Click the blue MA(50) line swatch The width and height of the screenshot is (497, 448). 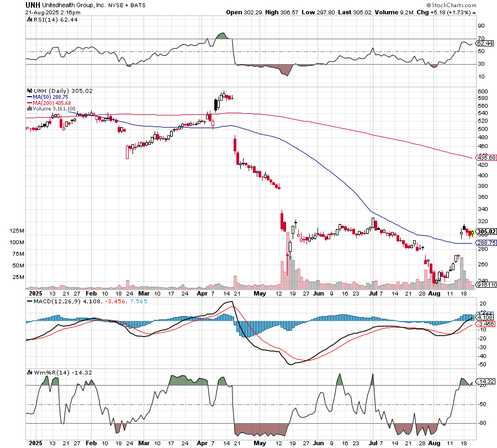coord(29,97)
